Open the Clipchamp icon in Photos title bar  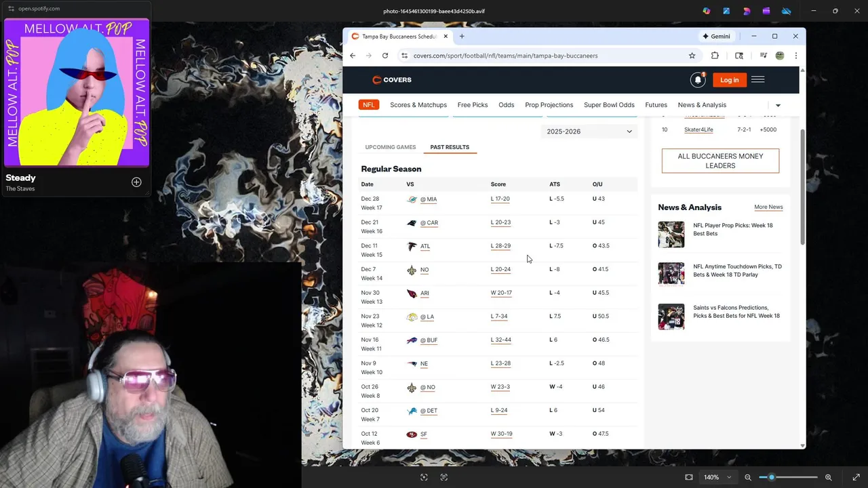[767, 11]
